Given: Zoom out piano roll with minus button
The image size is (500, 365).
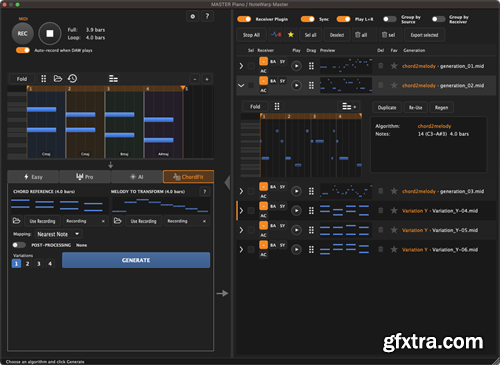Looking at the screenshot, I should tap(195, 79).
